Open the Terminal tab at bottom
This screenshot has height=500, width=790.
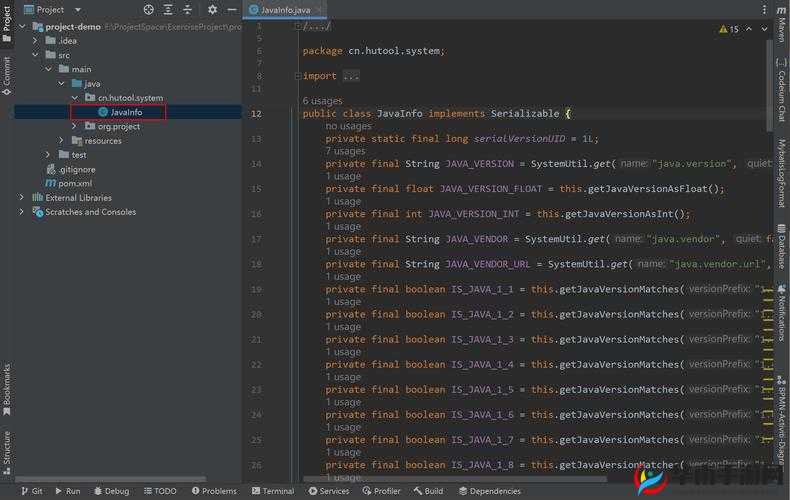point(272,491)
